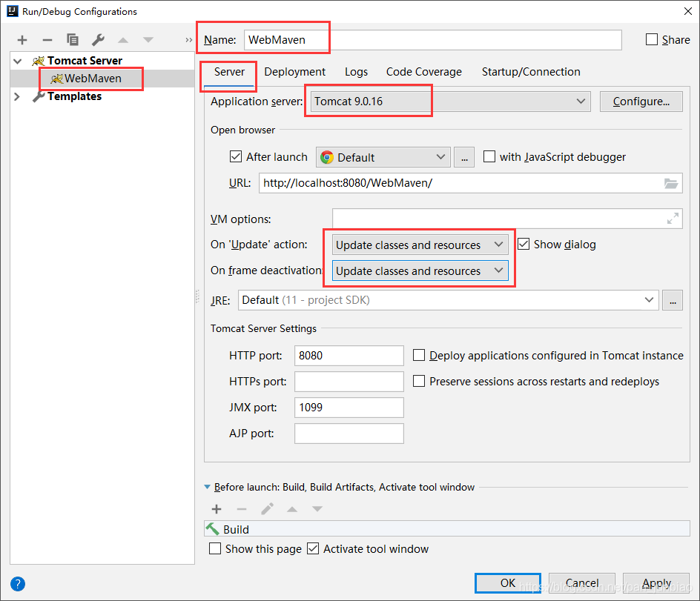Screen dimensions: 700x601
Task: Open the browser Default dropdown
Action: [383, 158]
